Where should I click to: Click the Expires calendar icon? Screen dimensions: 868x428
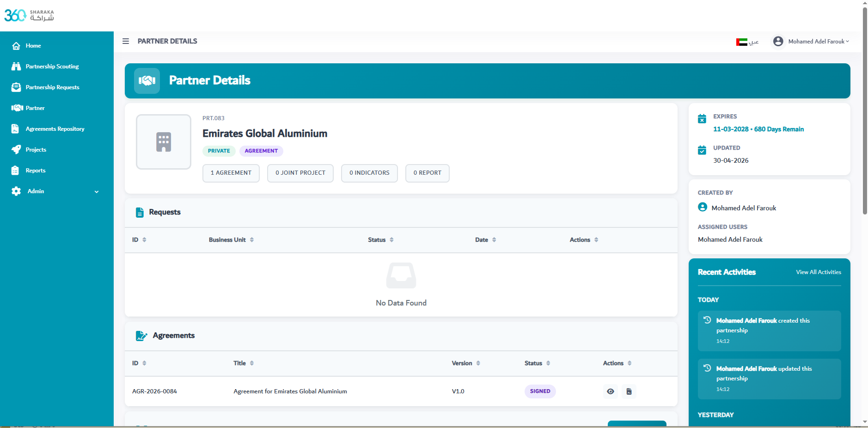[702, 119]
